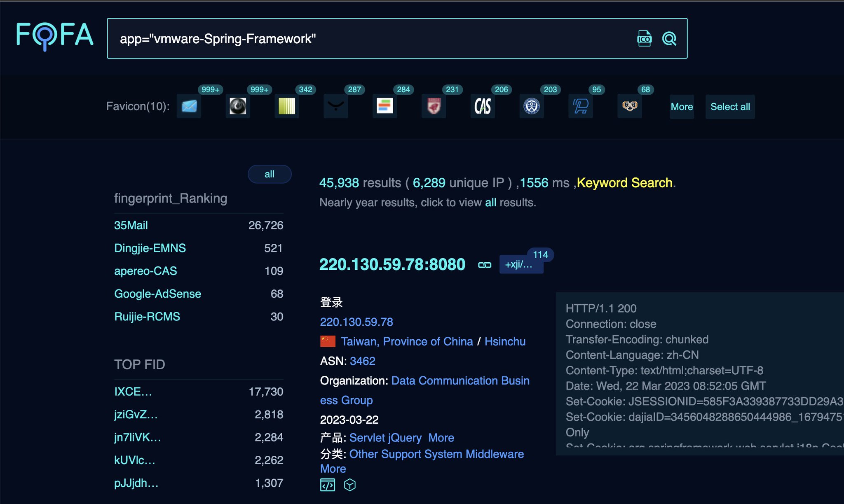
Task: Click the FOFA logo
Action: 55,36
